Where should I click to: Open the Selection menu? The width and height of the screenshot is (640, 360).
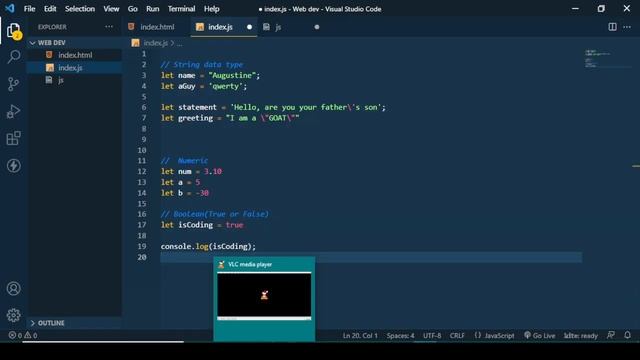80,9
